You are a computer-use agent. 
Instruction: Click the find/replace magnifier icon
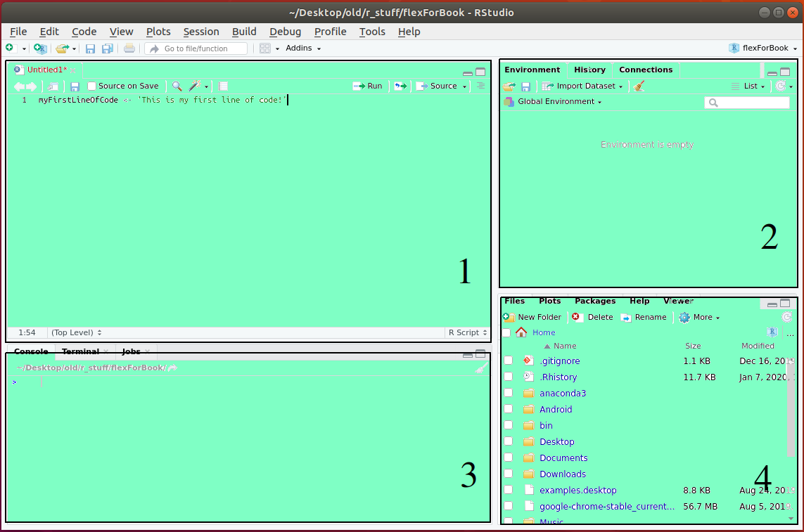[x=177, y=86]
